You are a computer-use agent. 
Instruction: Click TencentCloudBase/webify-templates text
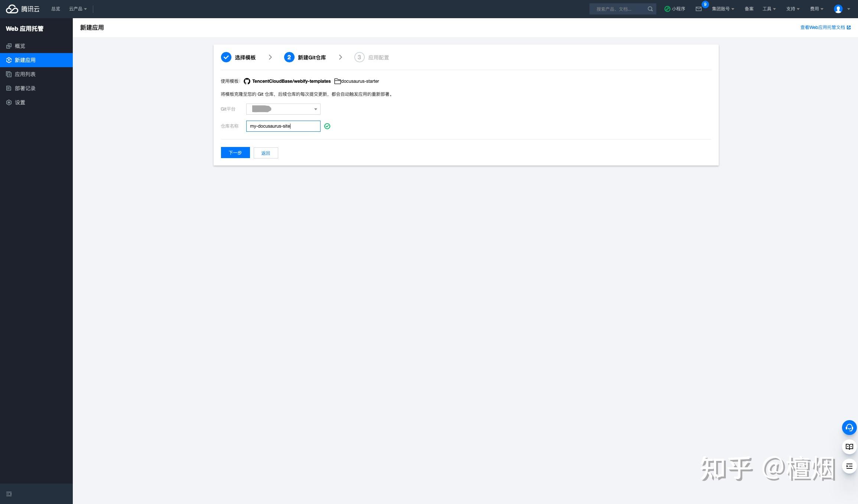click(291, 81)
